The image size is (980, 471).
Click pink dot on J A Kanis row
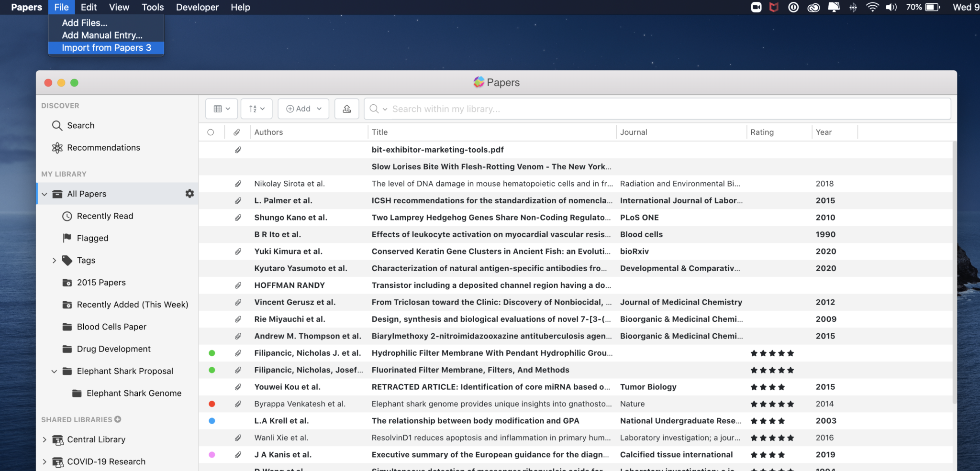(x=212, y=455)
